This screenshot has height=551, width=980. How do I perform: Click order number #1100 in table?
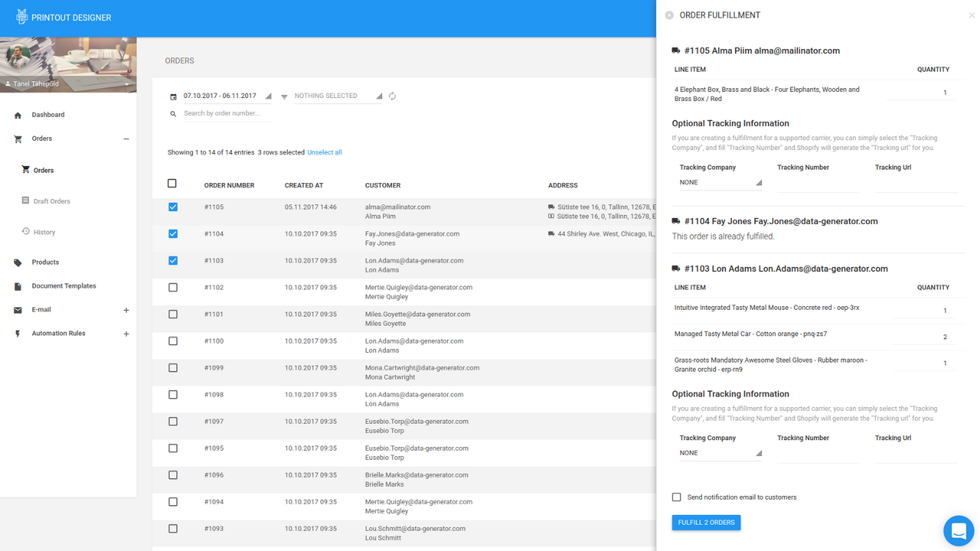pyautogui.click(x=214, y=341)
